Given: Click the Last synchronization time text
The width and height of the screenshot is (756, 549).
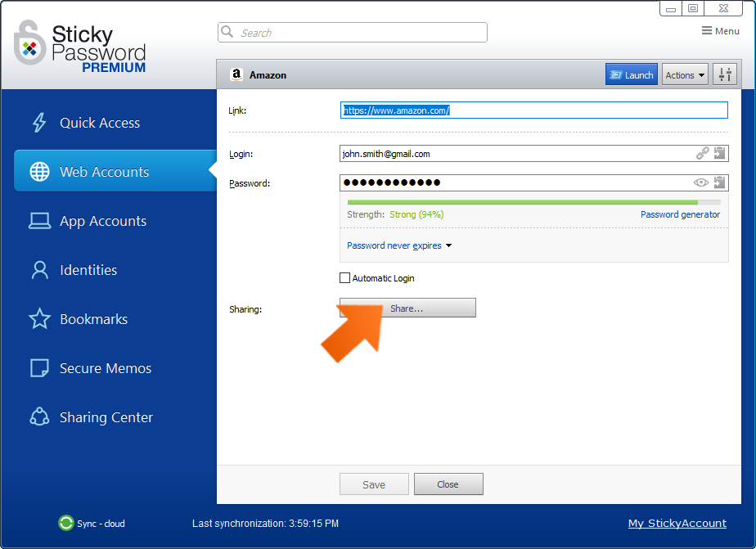Looking at the screenshot, I should [265, 524].
